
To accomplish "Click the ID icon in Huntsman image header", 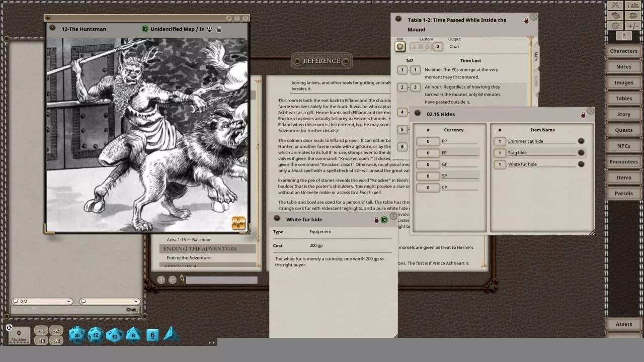I will click(145, 29).
